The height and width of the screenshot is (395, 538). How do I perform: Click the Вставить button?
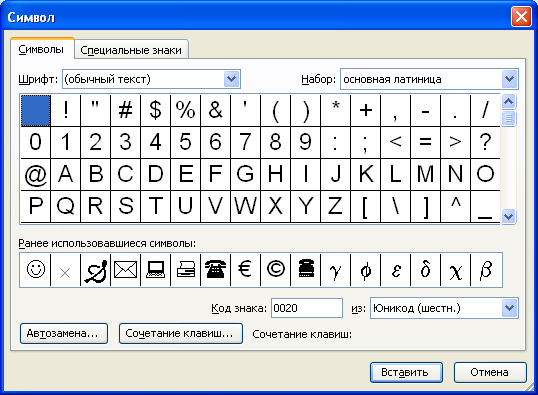pos(406,372)
